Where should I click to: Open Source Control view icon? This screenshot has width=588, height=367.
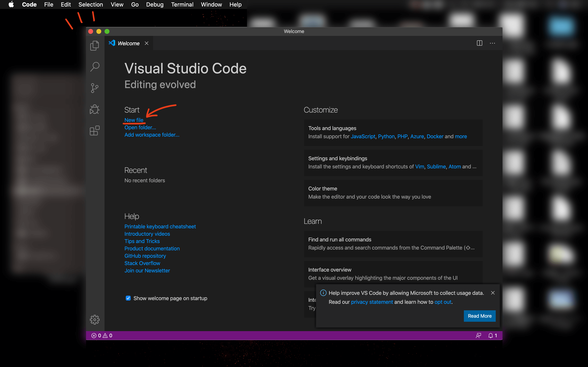coord(95,88)
